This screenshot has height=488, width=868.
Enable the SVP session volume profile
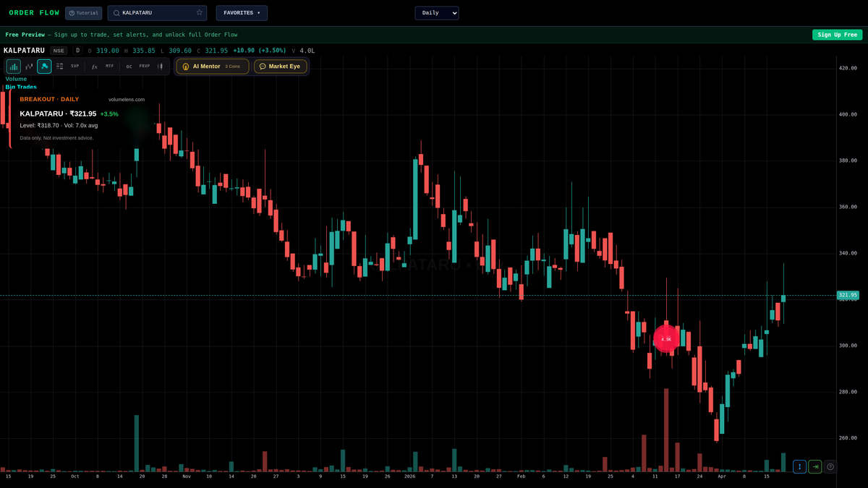[75, 67]
